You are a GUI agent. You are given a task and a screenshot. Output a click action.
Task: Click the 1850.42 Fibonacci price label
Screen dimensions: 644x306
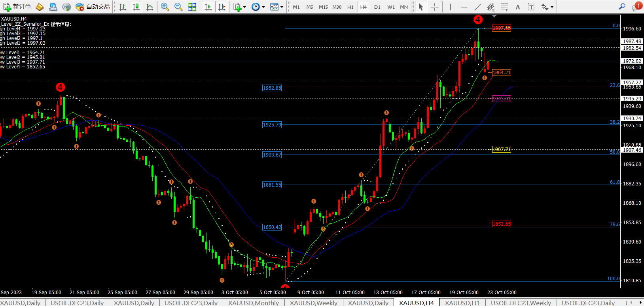click(272, 227)
